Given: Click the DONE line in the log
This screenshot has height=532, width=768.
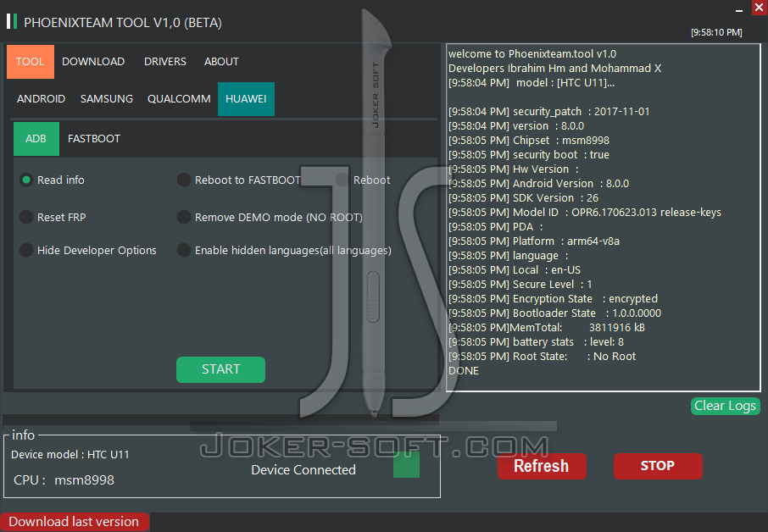Looking at the screenshot, I should point(464,371).
